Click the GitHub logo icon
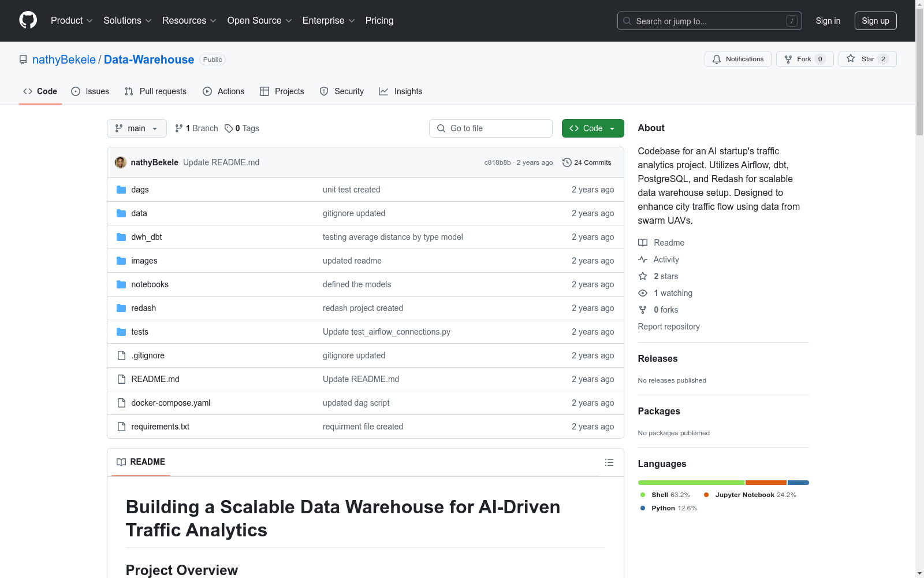The image size is (924, 578). 28,20
